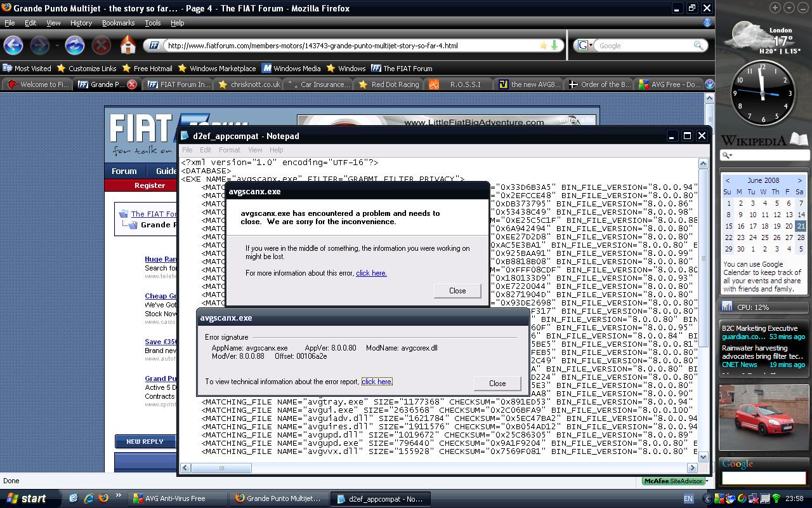The width and height of the screenshot is (812, 508).
Task: Open the history dropdown arrow next to Forward
Action: pyautogui.click(x=57, y=46)
